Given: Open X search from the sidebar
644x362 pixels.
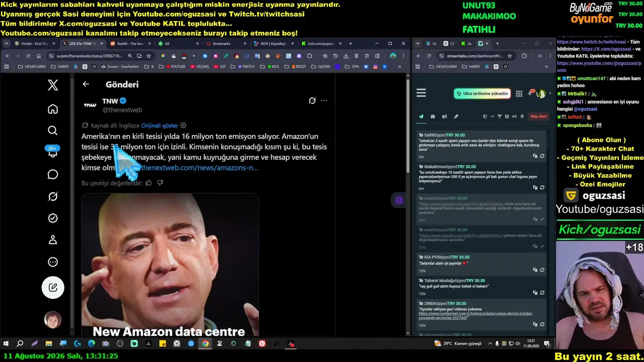Looking at the screenshot, I should point(53,131).
